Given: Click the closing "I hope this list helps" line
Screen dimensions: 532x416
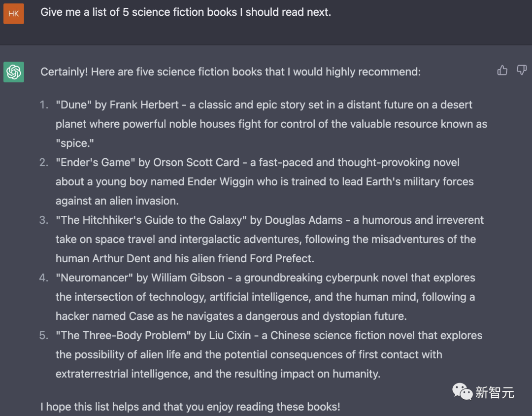Looking at the screenshot, I should point(190,407).
